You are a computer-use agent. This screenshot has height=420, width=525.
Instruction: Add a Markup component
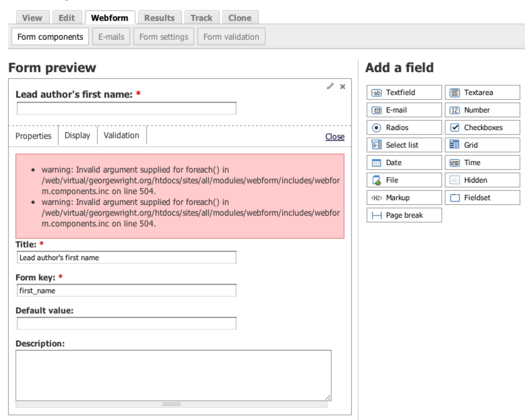pyautogui.click(x=404, y=198)
